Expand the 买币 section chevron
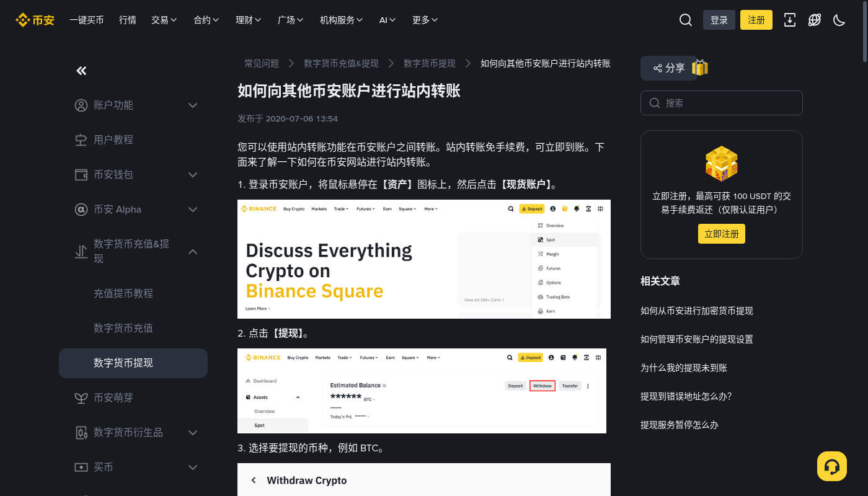 pos(193,467)
